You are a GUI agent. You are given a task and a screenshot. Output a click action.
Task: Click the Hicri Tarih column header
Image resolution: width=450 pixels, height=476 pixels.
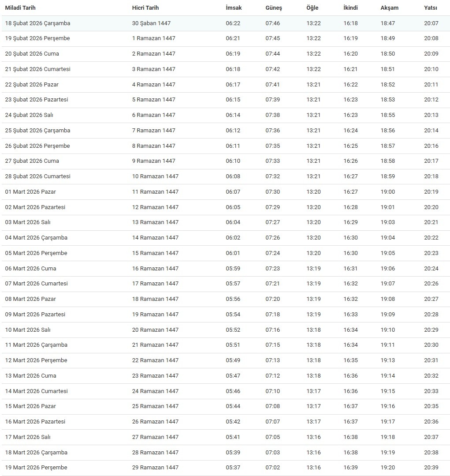145,8
